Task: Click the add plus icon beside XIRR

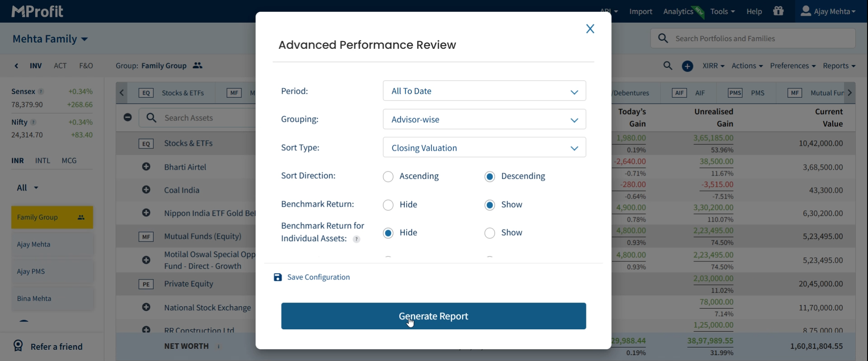Action: point(687,66)
